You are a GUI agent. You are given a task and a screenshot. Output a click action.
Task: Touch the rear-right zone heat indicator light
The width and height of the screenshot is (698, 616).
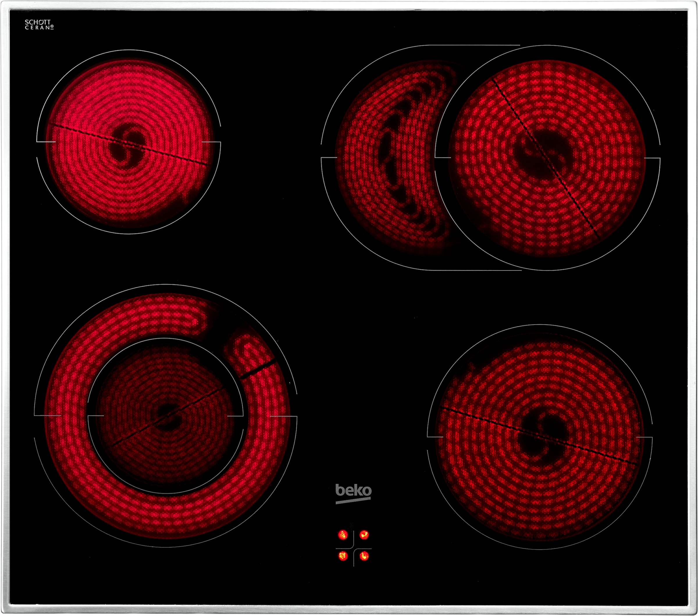(364, 535)
